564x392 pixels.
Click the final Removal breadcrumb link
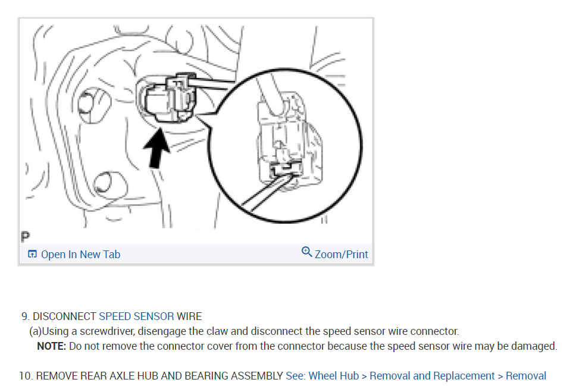pos(526,376)
